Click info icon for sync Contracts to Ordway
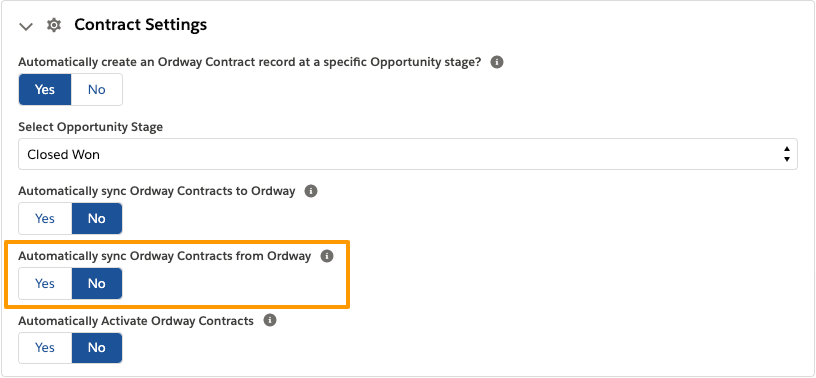Image resolution: width=816 pixels, height=378 pixels. pos(311,191)
